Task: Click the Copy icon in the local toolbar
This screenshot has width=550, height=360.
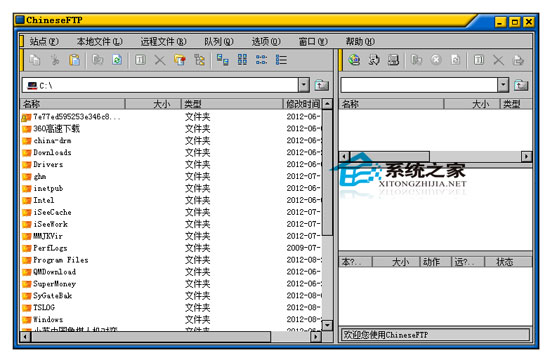Action: click(34, 60)
